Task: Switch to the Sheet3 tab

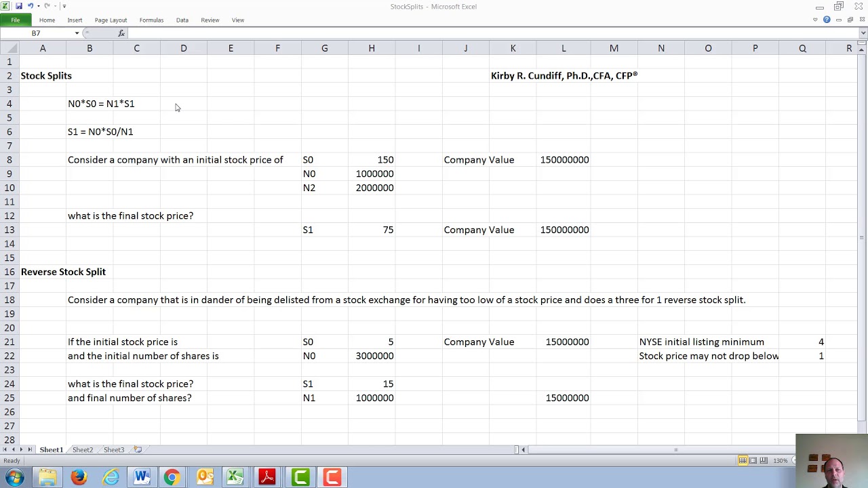Action: point(114,450)
